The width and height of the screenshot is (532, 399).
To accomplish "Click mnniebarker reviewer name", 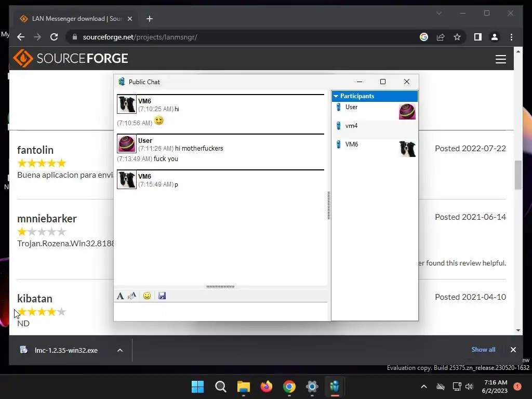I will 47,219.
